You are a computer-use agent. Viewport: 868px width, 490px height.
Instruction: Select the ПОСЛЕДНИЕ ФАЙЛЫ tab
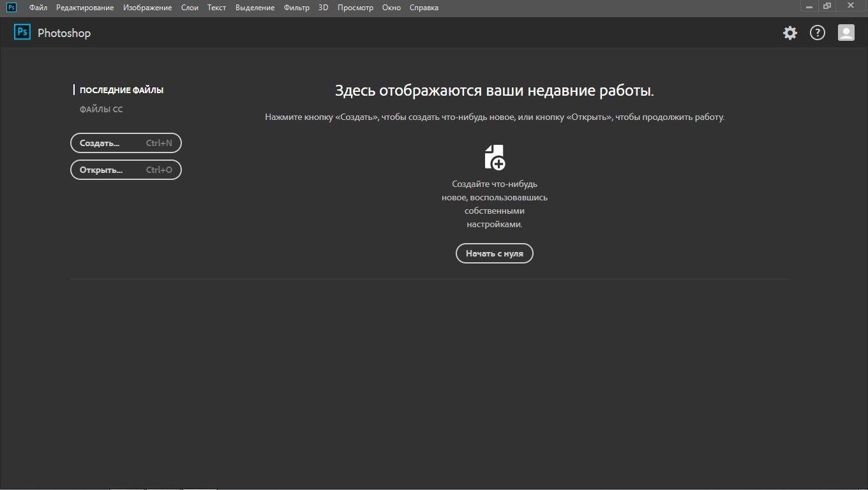[121, 91]
